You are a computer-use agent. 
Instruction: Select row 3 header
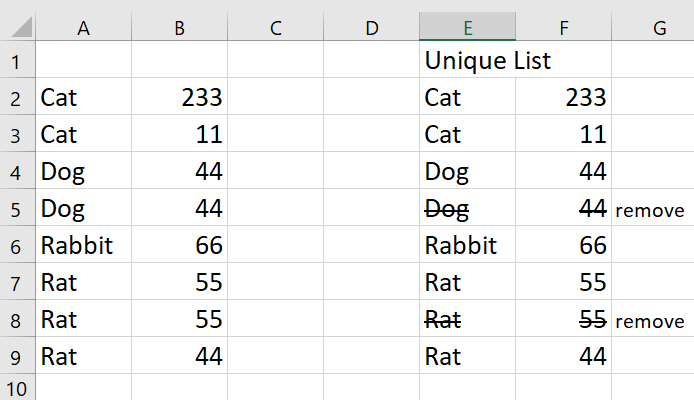pos(17,134)
